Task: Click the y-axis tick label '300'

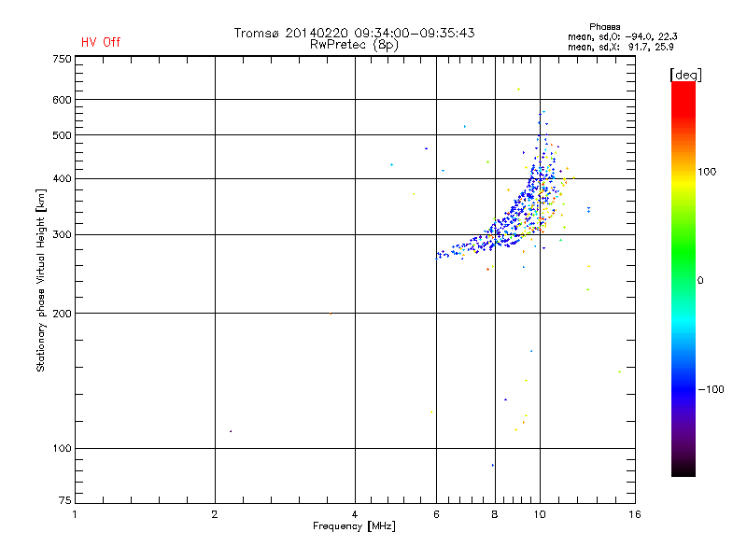Action: tap(62, 235)
